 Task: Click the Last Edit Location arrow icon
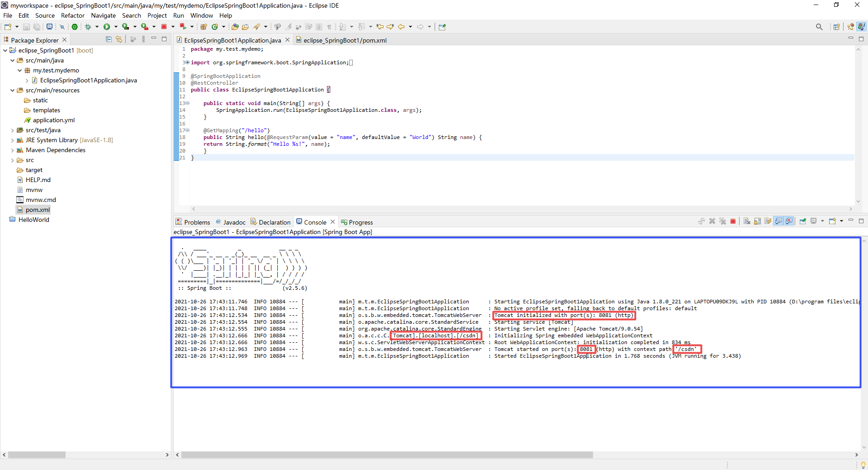pyautogui.click(x=380, y=27)
